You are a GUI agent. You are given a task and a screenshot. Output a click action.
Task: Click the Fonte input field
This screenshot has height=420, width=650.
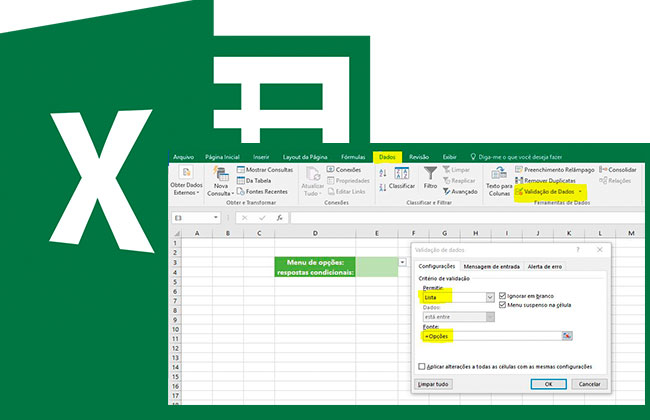click(492, 336)
